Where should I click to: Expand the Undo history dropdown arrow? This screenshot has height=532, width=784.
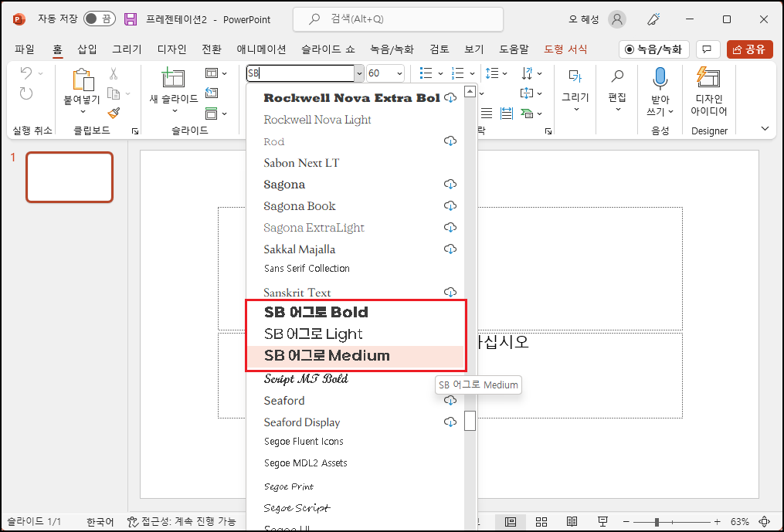tap(40, 73)
